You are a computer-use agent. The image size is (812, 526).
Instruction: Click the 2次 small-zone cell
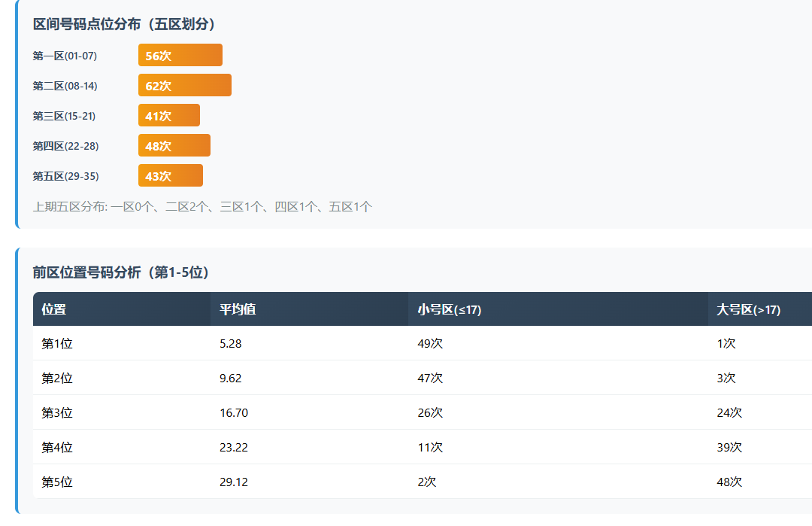click(x=427, y=482)
